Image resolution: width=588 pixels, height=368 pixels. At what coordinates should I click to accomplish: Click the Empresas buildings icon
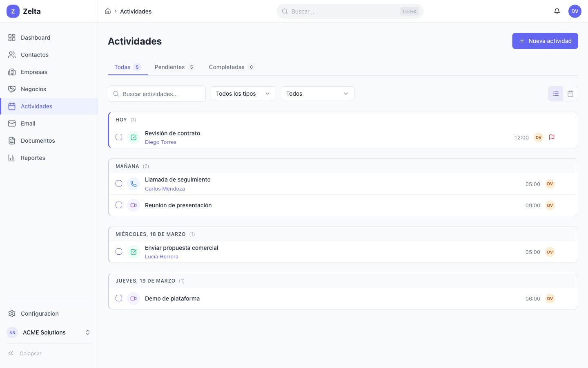12,72
